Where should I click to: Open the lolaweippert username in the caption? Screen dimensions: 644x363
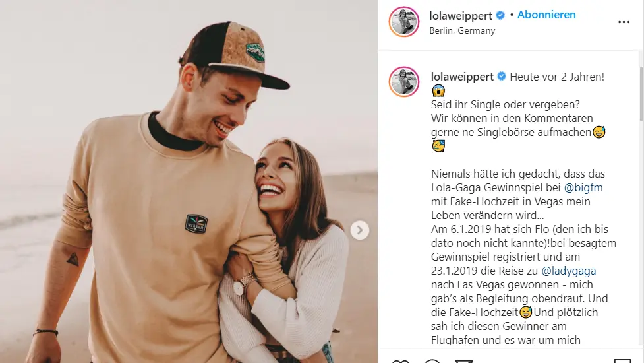462,77
